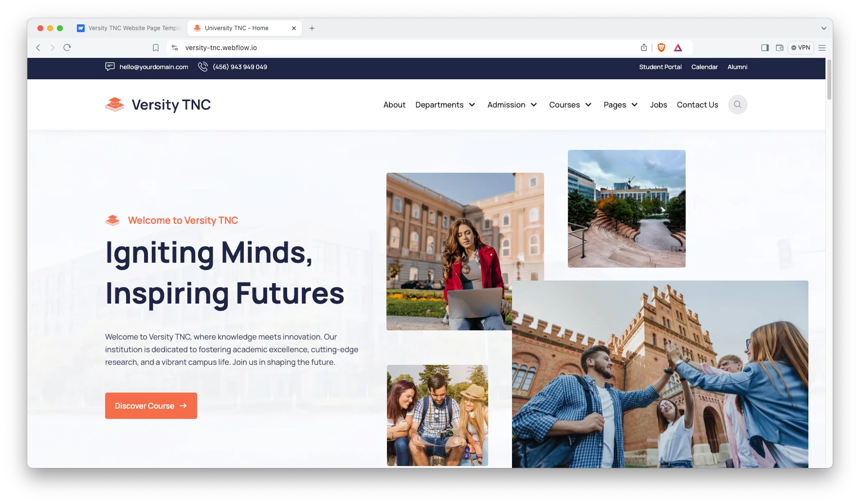Click the share icon in the address bar

644,48
